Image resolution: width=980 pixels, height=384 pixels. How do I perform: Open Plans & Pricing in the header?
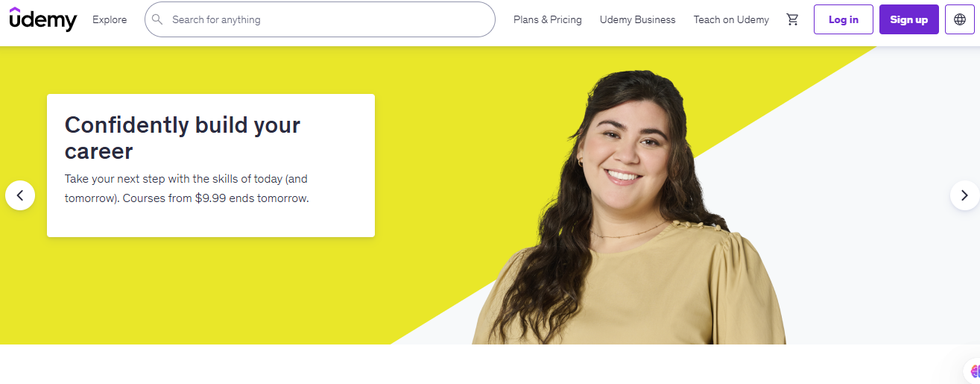[548, 19]
